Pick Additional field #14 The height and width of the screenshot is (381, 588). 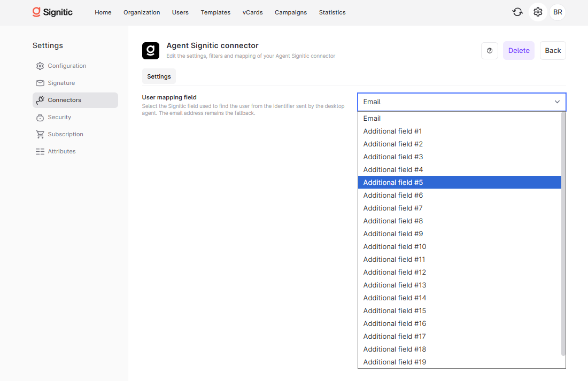(459, 298)
